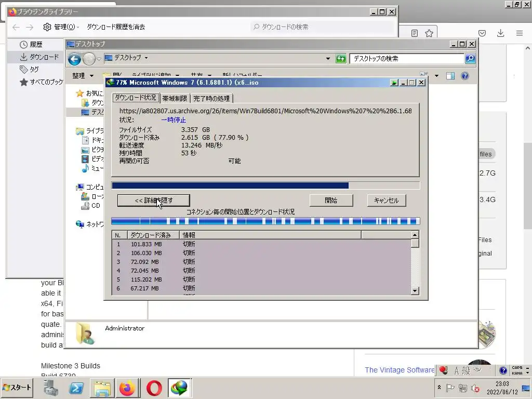This screenshot has height=399, width=532.
Task: Click the ダウンロード済み column header
Action: coord(153,235)
